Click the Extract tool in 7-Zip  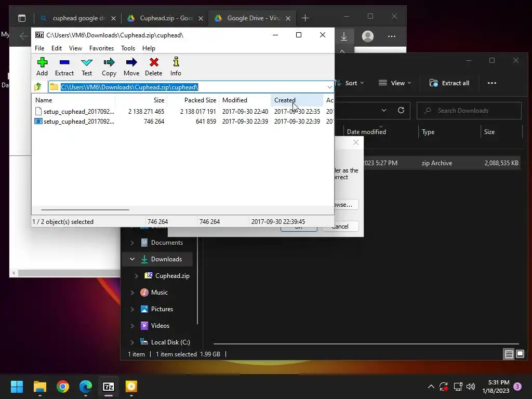pos(64,66)
